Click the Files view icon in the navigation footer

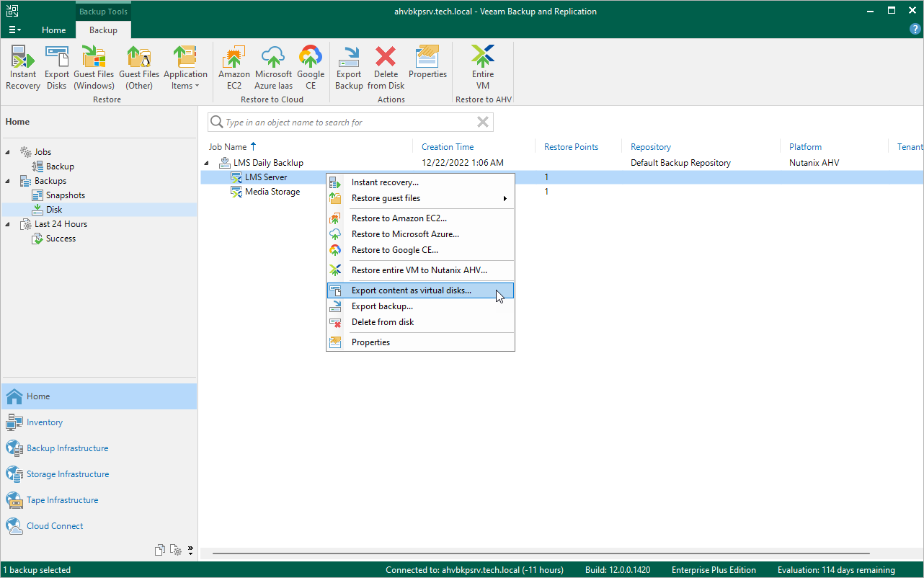[x=160, y=550]
